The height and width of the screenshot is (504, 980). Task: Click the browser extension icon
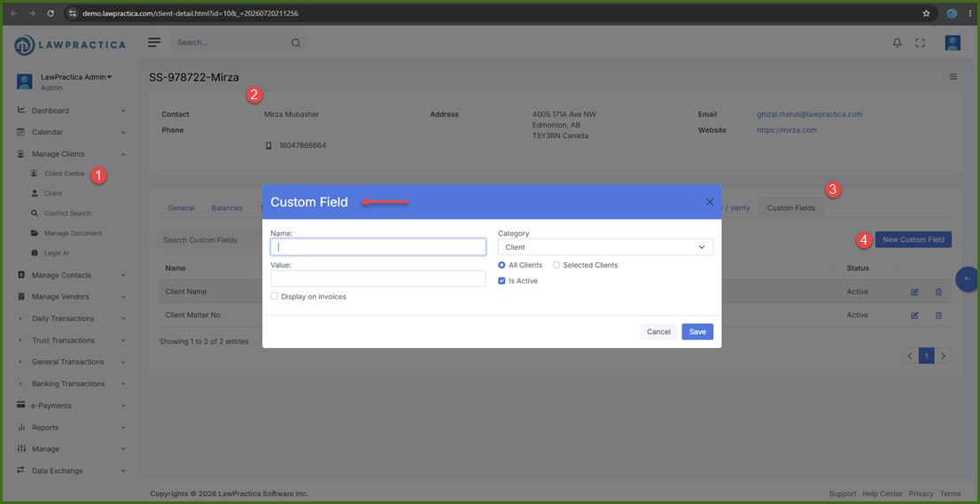point(952,13)
